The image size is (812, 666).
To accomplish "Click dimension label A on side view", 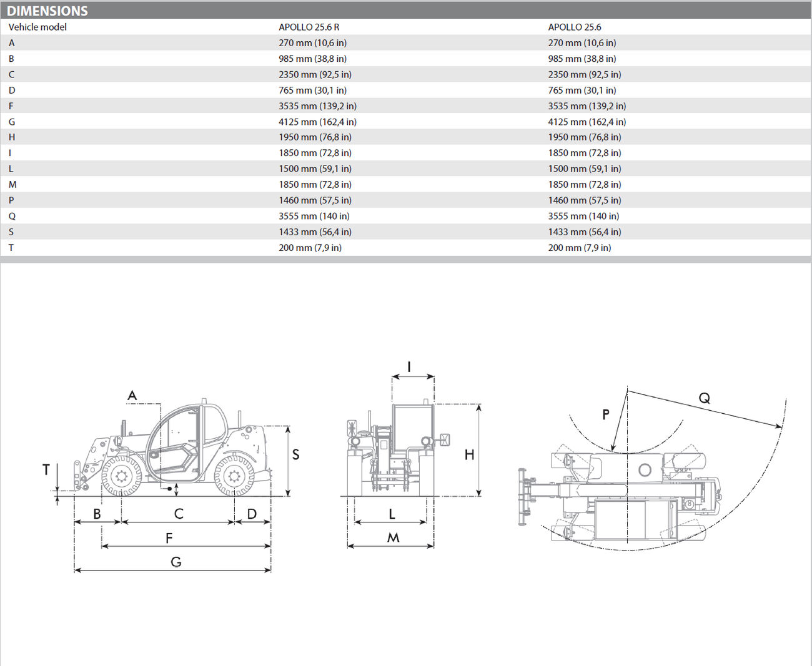I will [x=132, y=395].
